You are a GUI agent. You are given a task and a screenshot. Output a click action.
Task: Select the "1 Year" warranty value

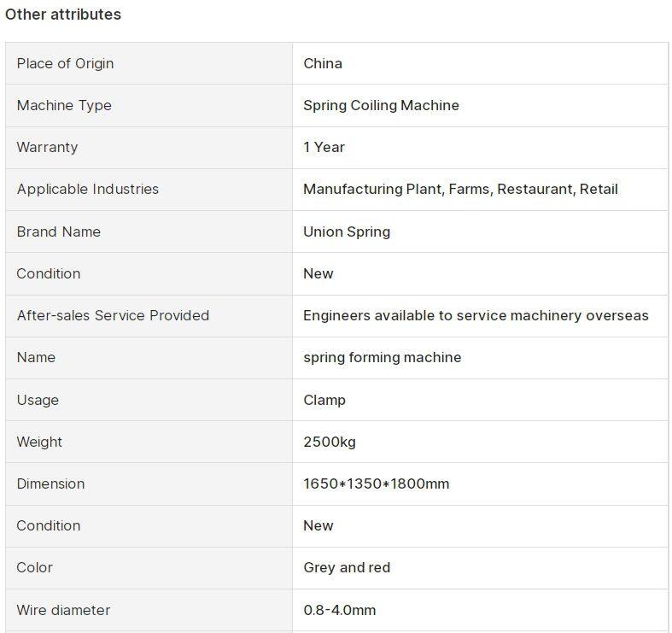coord(324,147)
